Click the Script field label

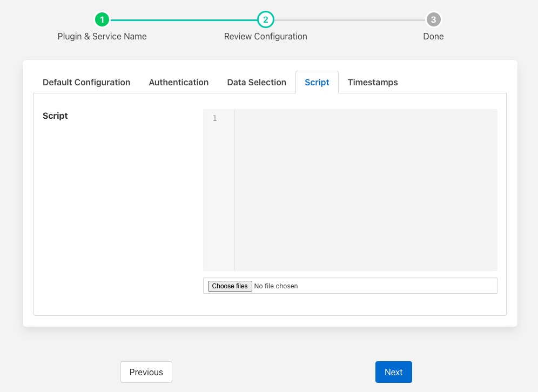[55, 116]
